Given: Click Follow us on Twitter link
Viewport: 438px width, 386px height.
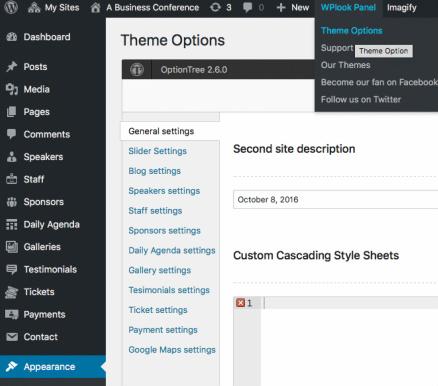Looking at the screenshot, I should pyautogui.click(x=361, y=99).
